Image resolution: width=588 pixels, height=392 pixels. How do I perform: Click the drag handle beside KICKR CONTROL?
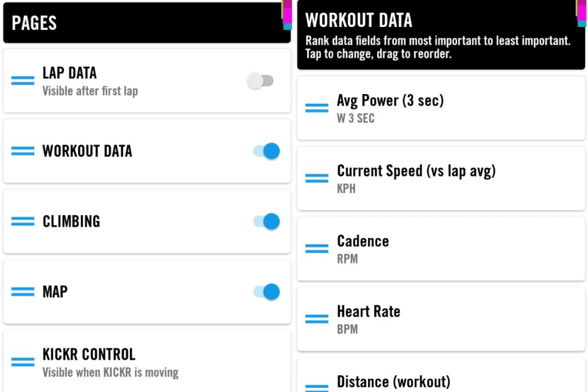23,362
